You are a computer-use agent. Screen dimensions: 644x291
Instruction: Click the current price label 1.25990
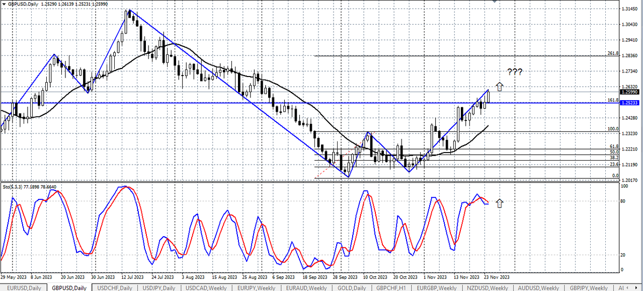[x=629, y=92]
